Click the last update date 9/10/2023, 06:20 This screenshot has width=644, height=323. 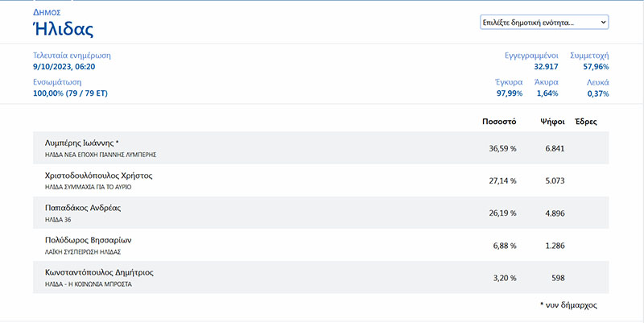click(x=64, y=67)
